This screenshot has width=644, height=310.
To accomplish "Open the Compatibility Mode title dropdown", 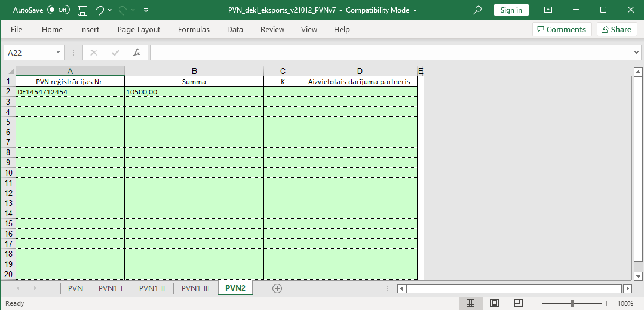I will point(415,10).
